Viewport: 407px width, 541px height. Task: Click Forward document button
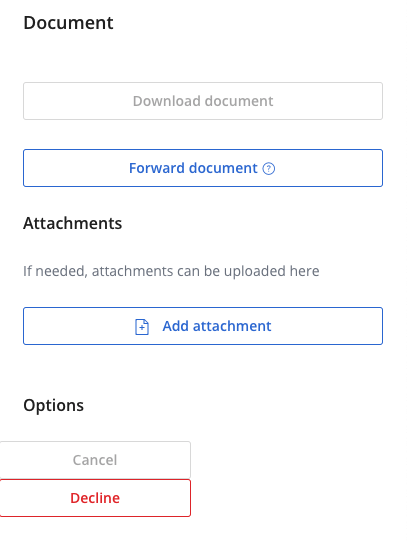[x=203, y=168]
